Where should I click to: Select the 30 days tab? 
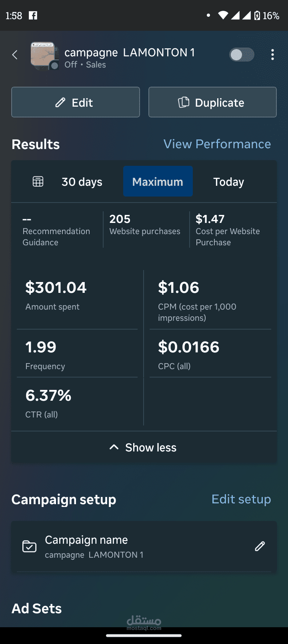click(82, 182)
